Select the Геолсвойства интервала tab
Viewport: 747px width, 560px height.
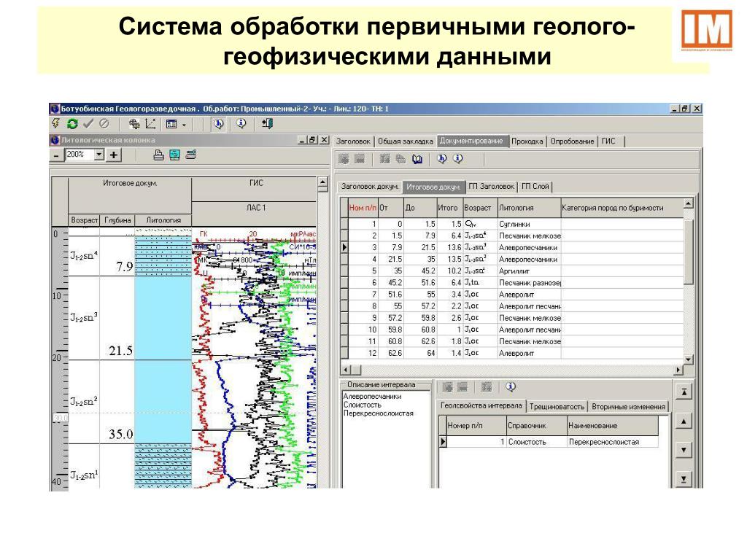[x=481, y=405]
